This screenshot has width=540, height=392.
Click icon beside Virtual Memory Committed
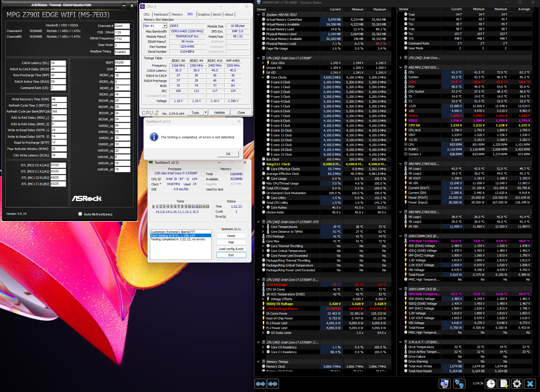(264, 20)
